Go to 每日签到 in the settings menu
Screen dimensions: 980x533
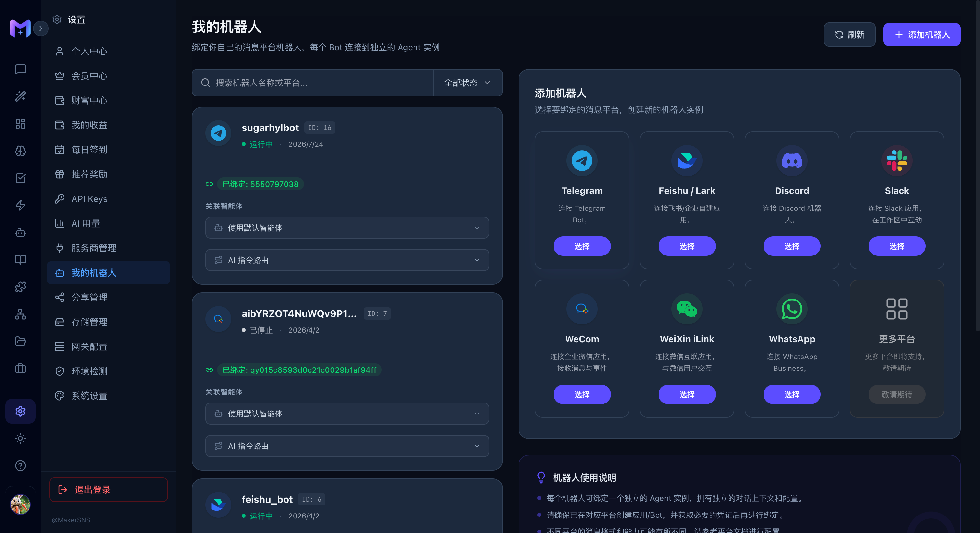(109, 150)
